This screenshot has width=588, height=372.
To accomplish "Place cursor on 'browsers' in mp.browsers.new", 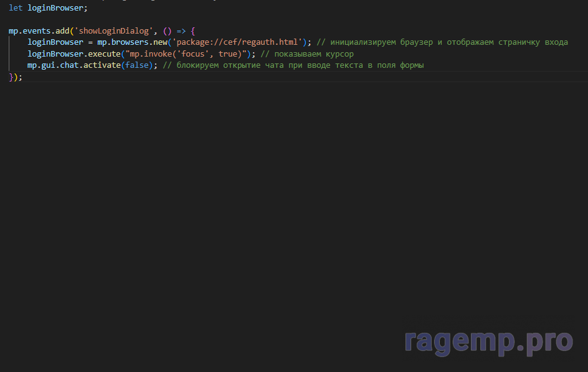I will tap(130, 42).
